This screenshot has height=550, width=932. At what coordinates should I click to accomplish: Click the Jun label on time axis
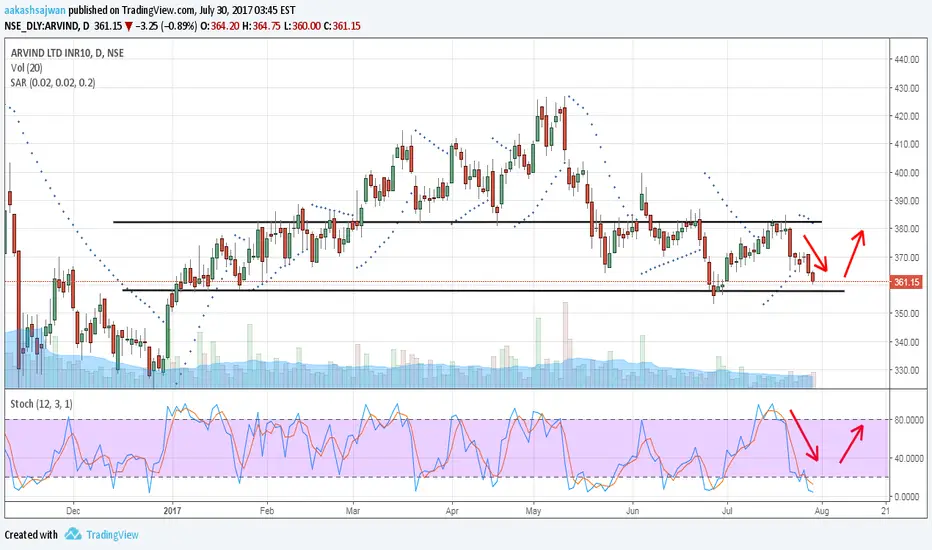(632, 510)
